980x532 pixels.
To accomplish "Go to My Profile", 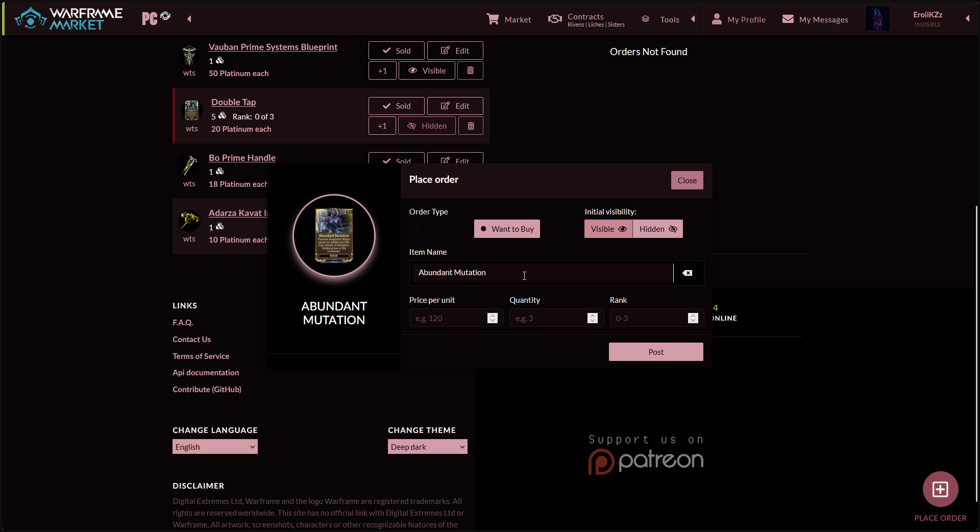I will coord(739,19).
